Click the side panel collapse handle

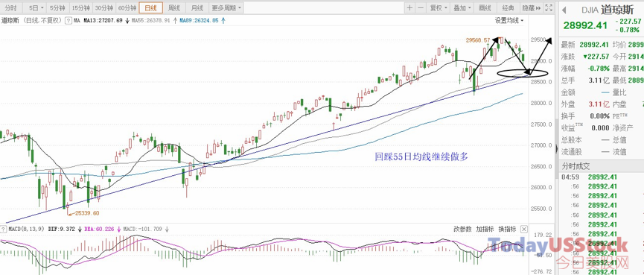click(x=556, y=148)
